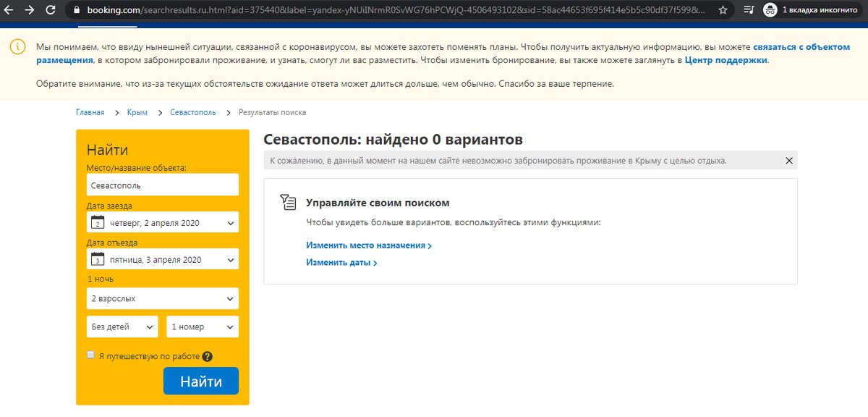Dismiss the Crimea booking notice with the X
868x417 pixels.
pos(788,160)
